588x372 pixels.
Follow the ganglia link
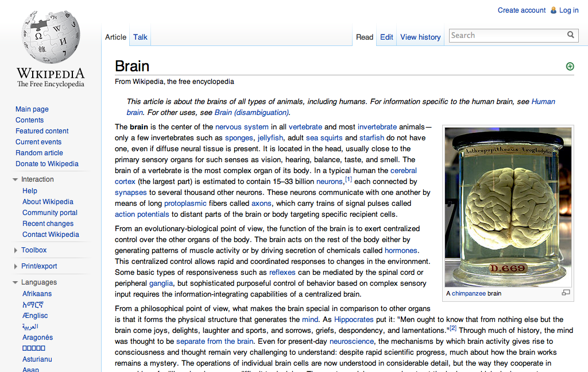pos(161,283)
